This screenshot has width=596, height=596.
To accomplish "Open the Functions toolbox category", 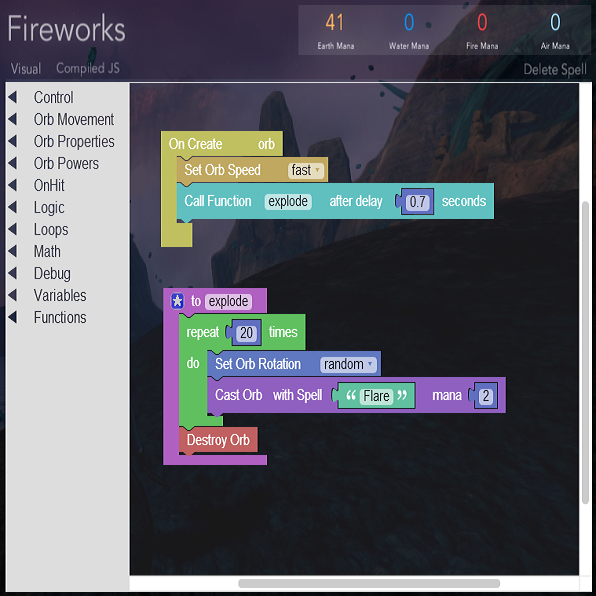I will coord(60,317).
